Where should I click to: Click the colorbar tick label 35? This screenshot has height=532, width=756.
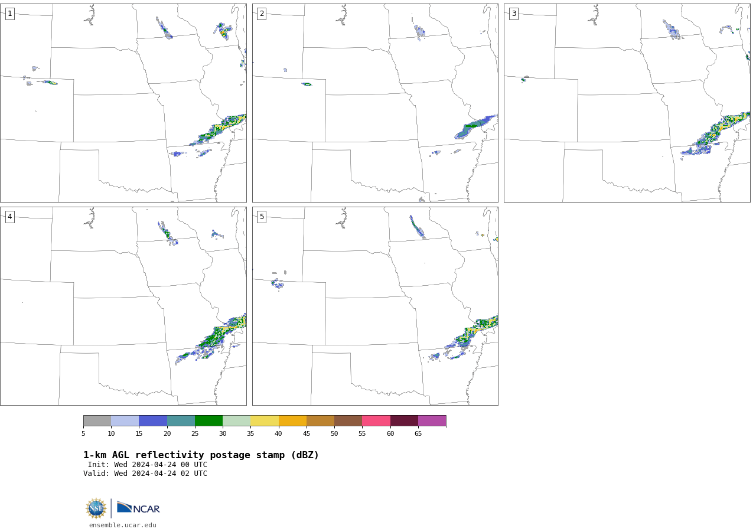click(x=250, y=434)
